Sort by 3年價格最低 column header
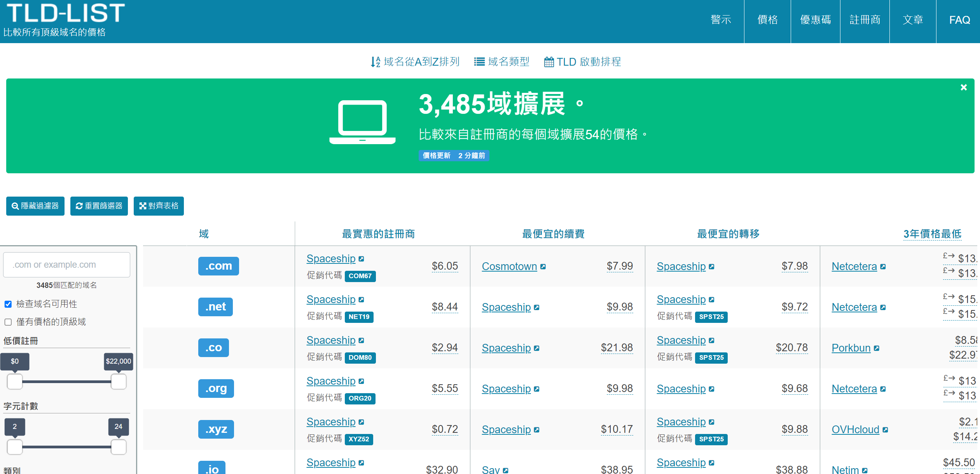The width and height of the screenshot is (980, 474). click(x=932, y=234)
